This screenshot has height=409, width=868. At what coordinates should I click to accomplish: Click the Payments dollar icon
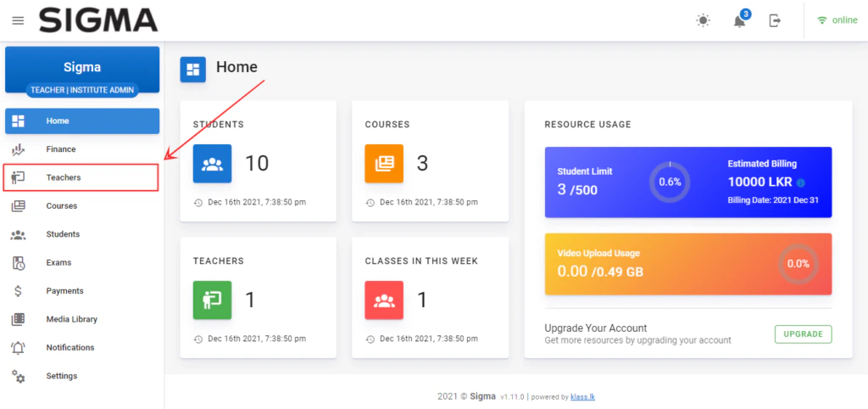[19, 291]
